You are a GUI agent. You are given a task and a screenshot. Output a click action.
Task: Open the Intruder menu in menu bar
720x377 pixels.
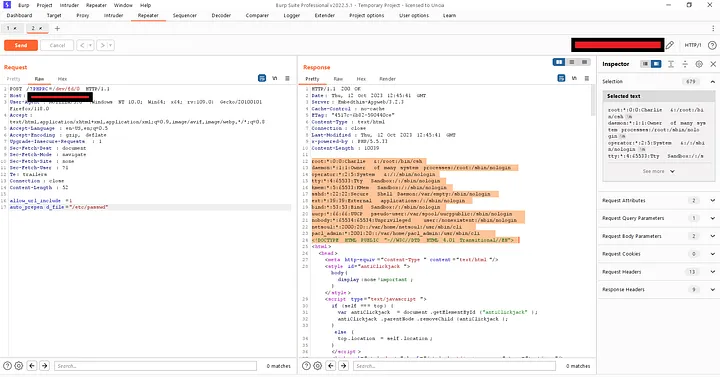coord(69,6)
